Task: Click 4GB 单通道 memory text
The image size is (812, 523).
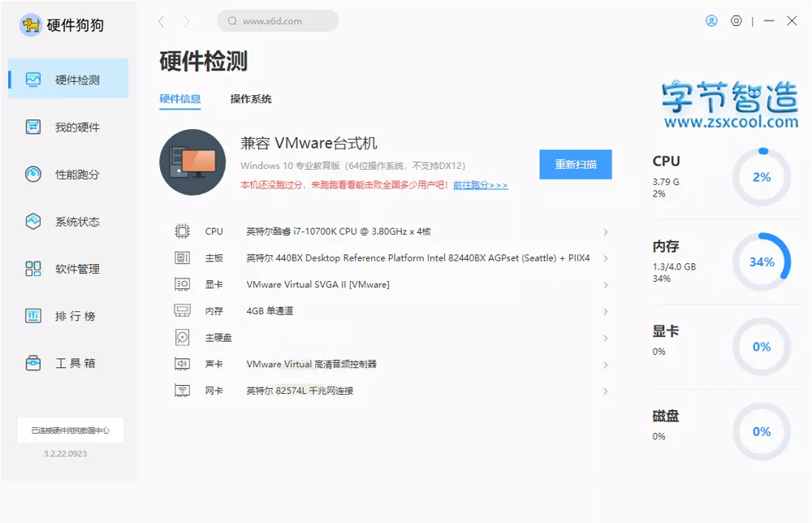Action: click(x=270, y=311)
